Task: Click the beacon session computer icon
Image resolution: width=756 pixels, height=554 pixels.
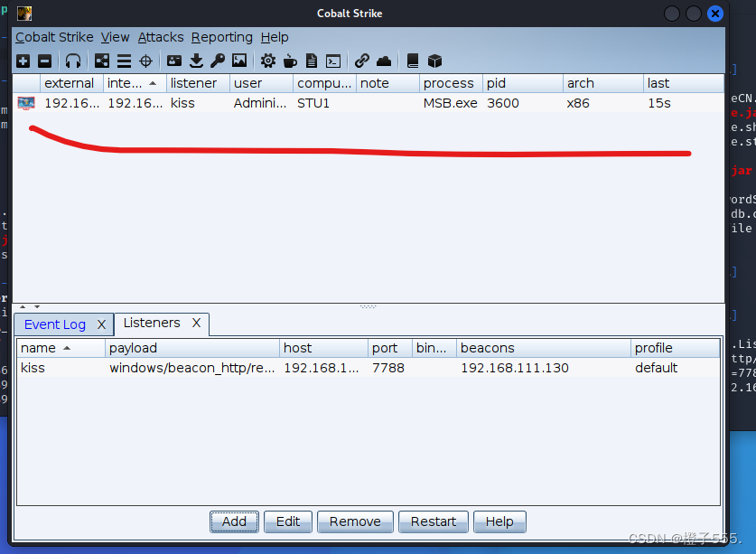Action: [x=26, y=103]
